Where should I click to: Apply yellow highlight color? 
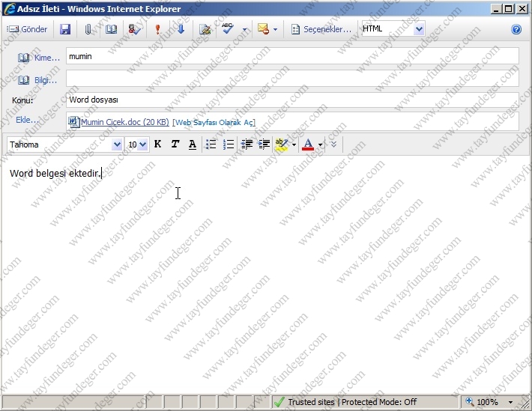pos(282,144)
